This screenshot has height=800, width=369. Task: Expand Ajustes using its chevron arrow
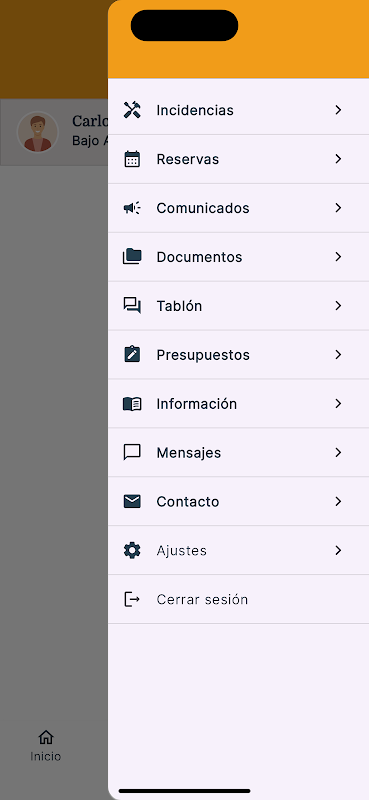[338, 551]
